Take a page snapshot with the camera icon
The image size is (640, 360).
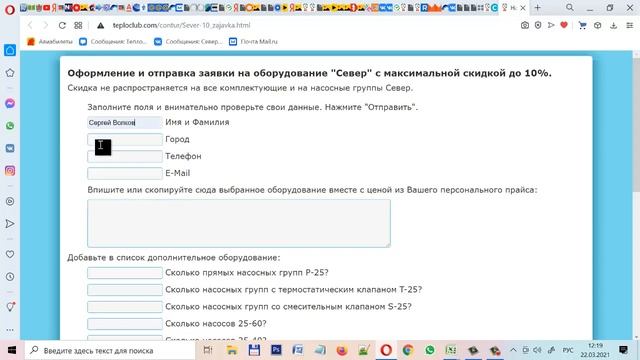tap(525, 25)
